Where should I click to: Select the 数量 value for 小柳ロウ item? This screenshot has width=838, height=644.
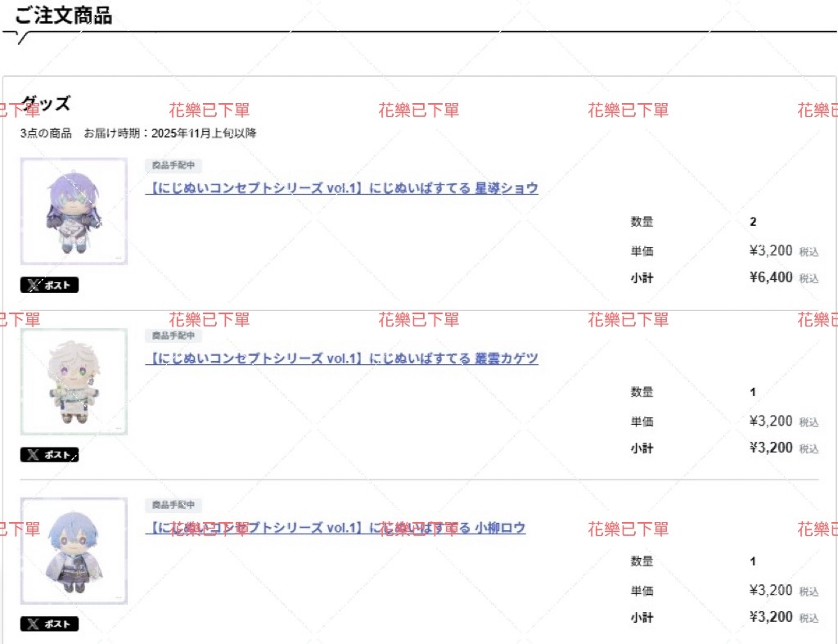[753, 561]
